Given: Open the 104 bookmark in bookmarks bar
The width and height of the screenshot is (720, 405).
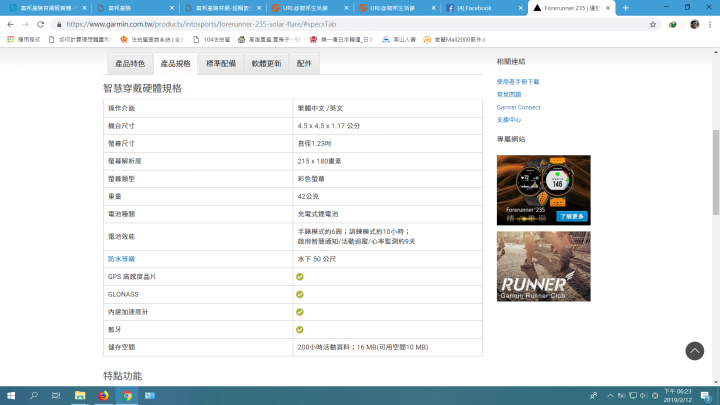Looking at the screenshot, I should 211,39.
